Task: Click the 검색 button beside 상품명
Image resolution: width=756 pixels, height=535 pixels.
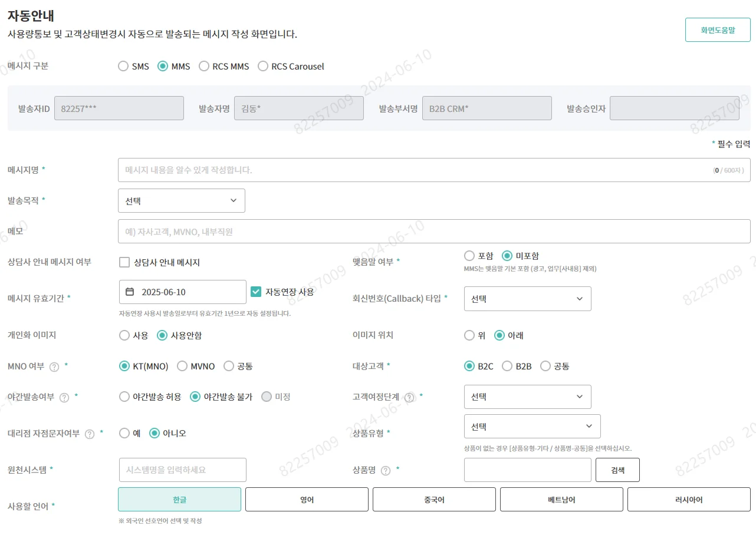Action: (617, 470)
